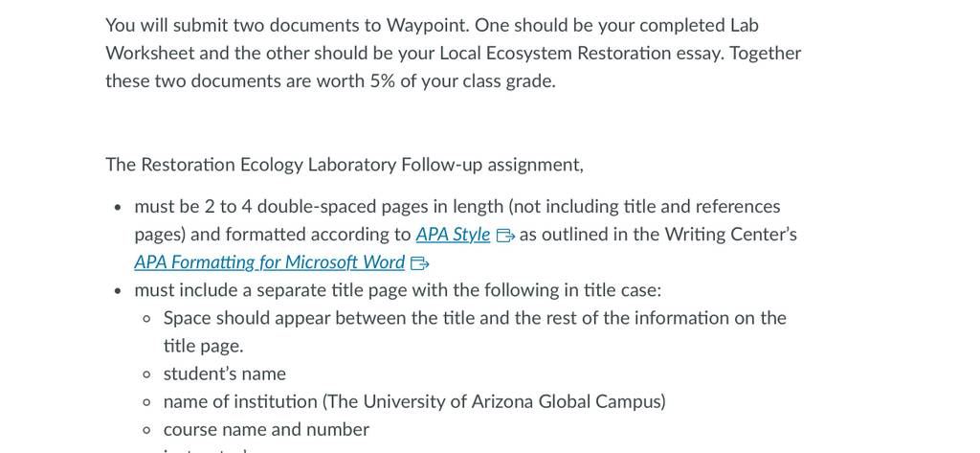Click the bullet before 'must include a separate title page'
The width and height of the screenshot is (980, 453).
118,291
